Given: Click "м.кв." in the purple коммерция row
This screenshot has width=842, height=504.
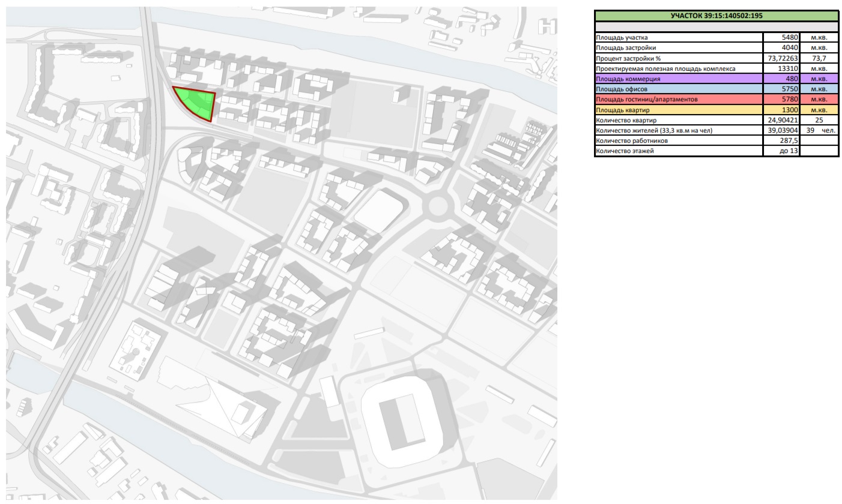Looking at the screenshot, I should click(819, 79).
